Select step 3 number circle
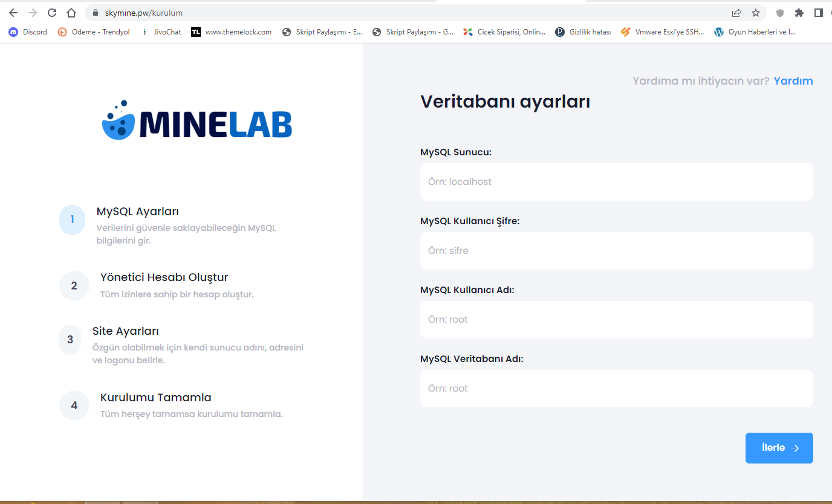832x504 pixels. (x=70, y=340)
